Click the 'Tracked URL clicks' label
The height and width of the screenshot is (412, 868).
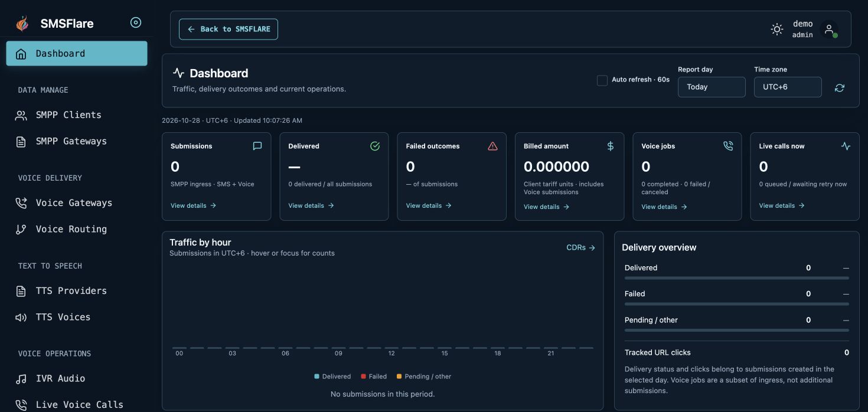coord(658,352)
